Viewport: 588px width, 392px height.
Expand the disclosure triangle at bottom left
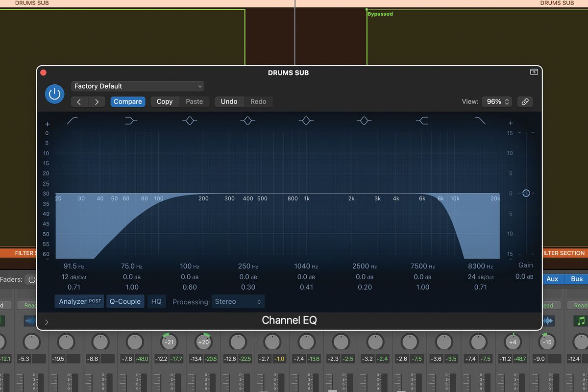(47, 322)
